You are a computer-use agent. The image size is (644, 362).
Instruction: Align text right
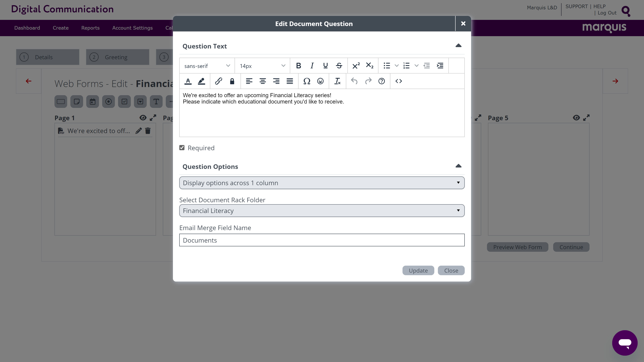tap(276, 81)
